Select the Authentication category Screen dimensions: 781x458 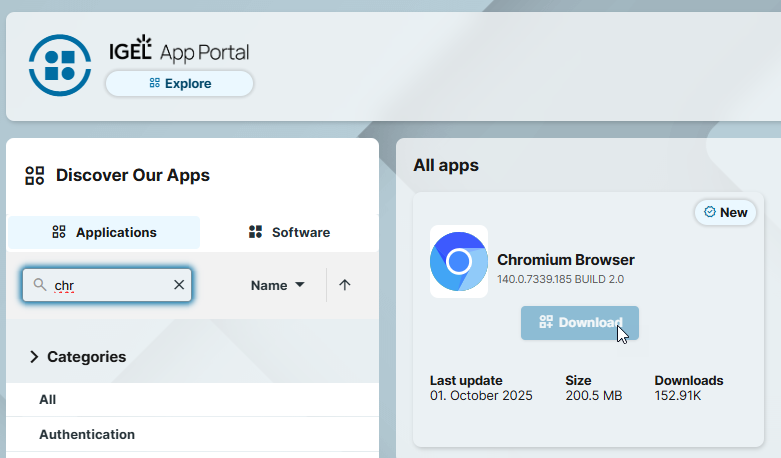coord(87,434)
